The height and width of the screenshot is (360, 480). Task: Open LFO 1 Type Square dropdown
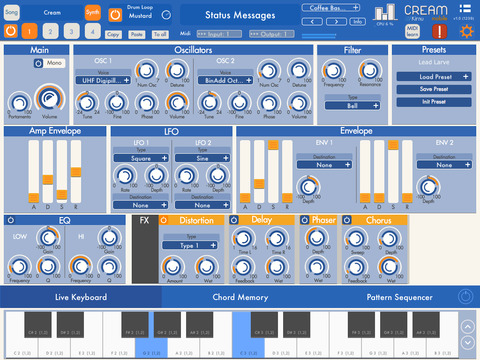[x=141, y=158]
